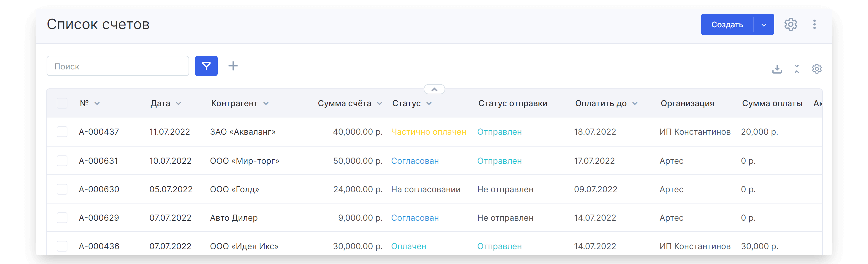Viewport: 868px width, 264px height.
Task: Open table settings gear icon
Action: coord(816,69)
